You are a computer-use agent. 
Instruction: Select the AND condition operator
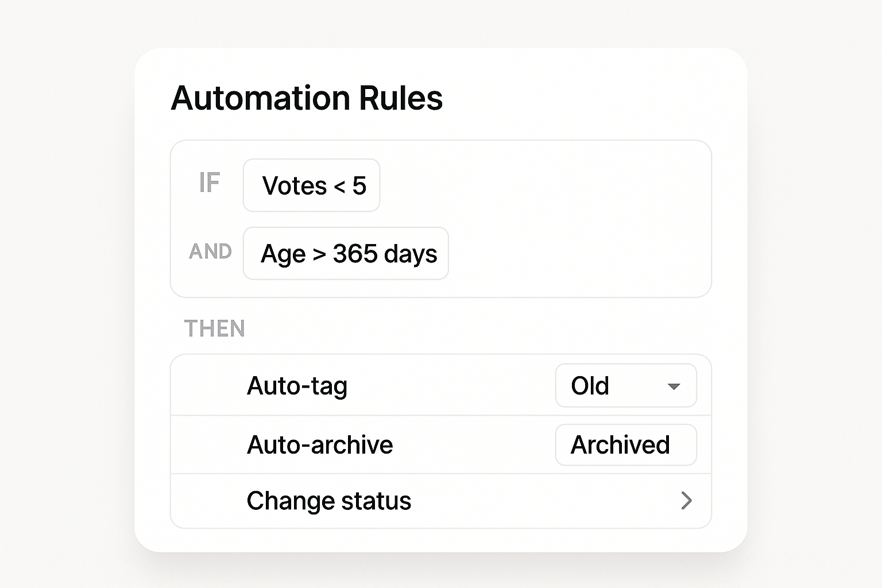[x=211, y=252]
